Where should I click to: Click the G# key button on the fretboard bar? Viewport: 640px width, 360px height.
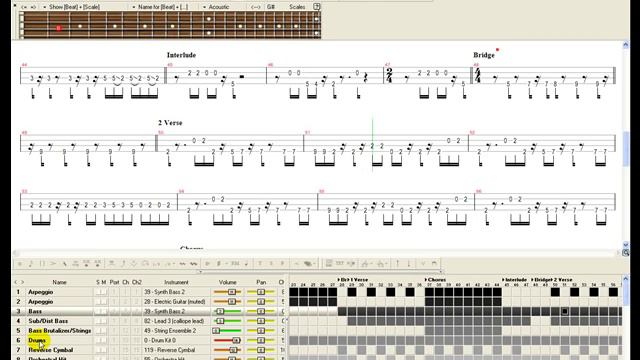271,7
